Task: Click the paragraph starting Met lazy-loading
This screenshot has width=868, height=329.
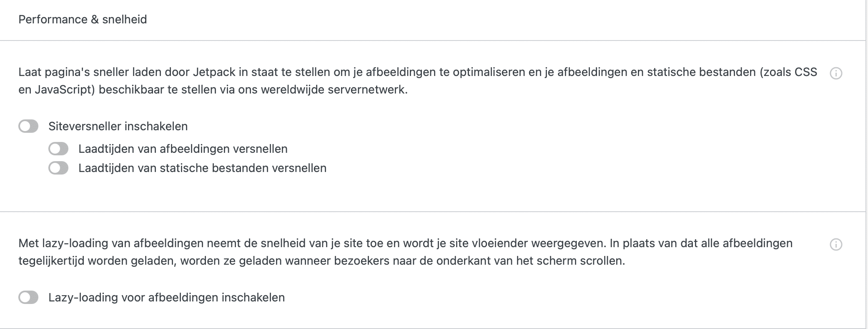Action: pos(405,252)
